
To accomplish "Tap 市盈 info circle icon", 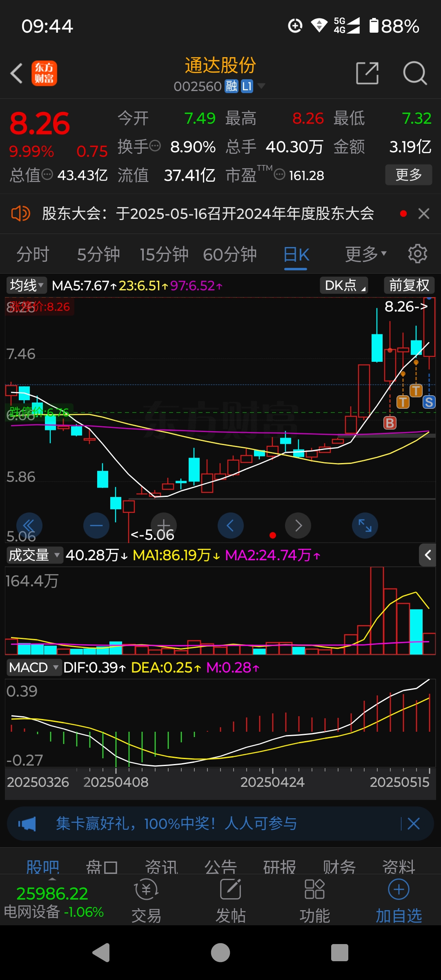I will 279,174.
